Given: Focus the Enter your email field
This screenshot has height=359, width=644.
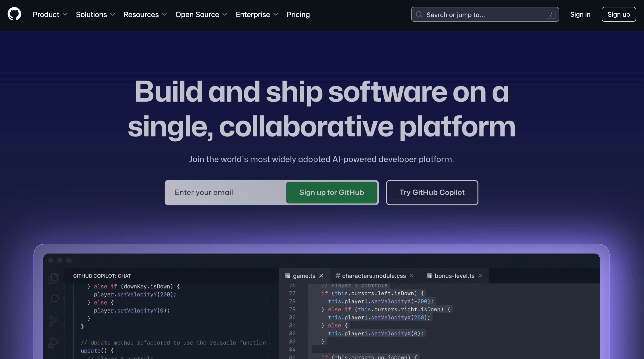Looking at the screenshot, I should (225, 192).
